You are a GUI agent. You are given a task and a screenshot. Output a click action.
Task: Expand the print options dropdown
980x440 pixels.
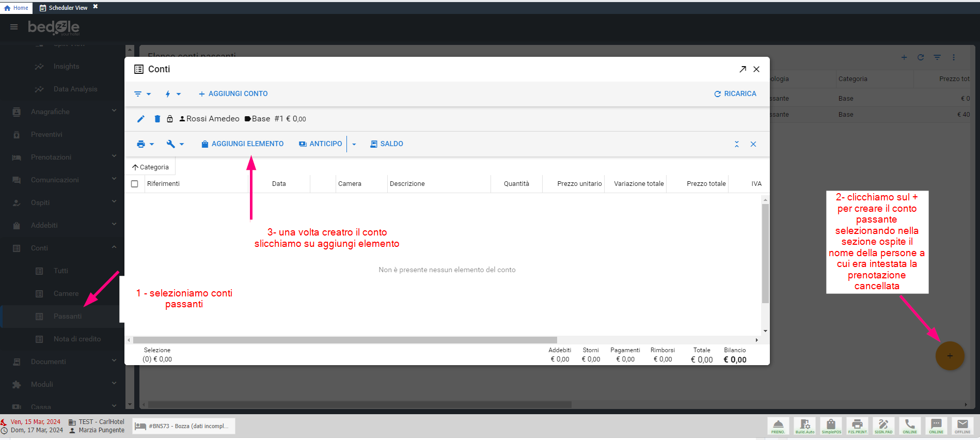(145, 144)
